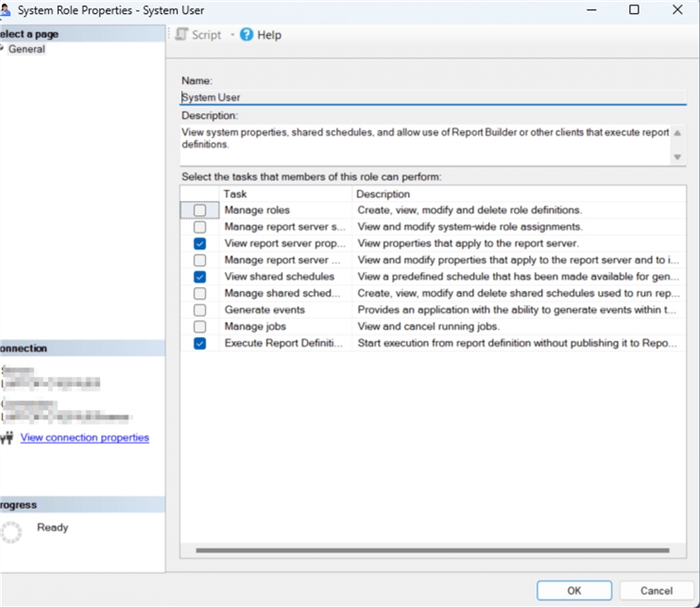Select the General page
The image size is (700, 608).
(x=26, y=49)
